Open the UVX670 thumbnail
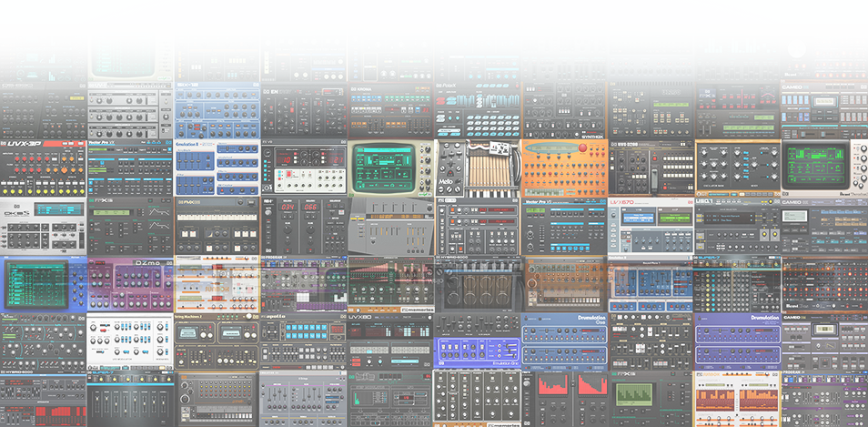This screenshot has height=427, width=868. click(651, 226)
